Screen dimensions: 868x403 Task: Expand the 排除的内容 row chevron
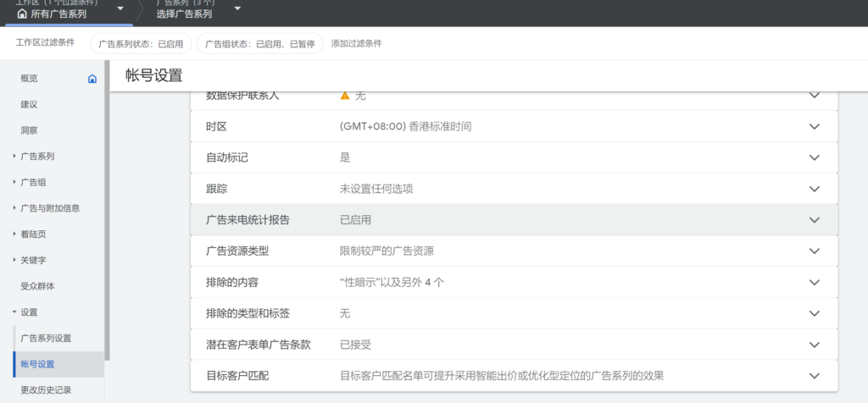814,283
